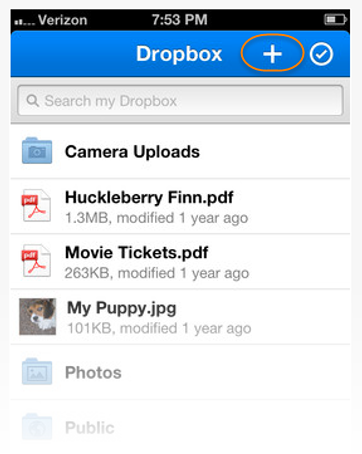The height and width of the screenshot is (454, 362).
Task: Click the Search my Dropbox field
Action: click(x=180, y=100)
